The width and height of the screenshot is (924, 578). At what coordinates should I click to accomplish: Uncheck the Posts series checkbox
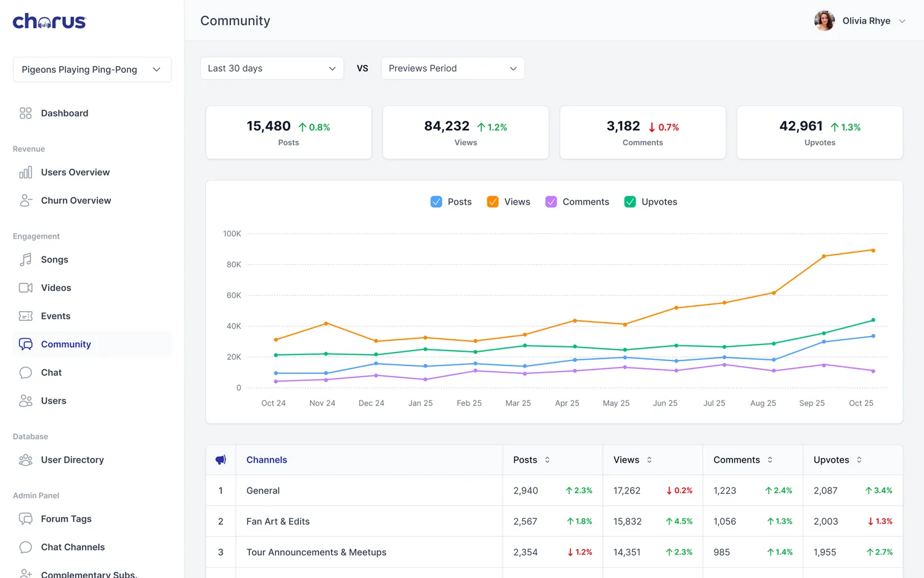click(x=436, y=202)
